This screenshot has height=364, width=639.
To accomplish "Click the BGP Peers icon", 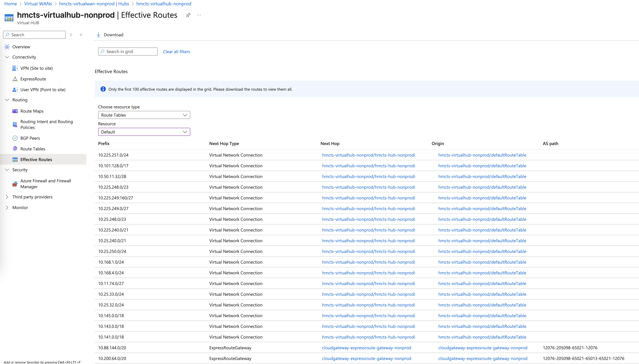I will [x=15, y=138].
